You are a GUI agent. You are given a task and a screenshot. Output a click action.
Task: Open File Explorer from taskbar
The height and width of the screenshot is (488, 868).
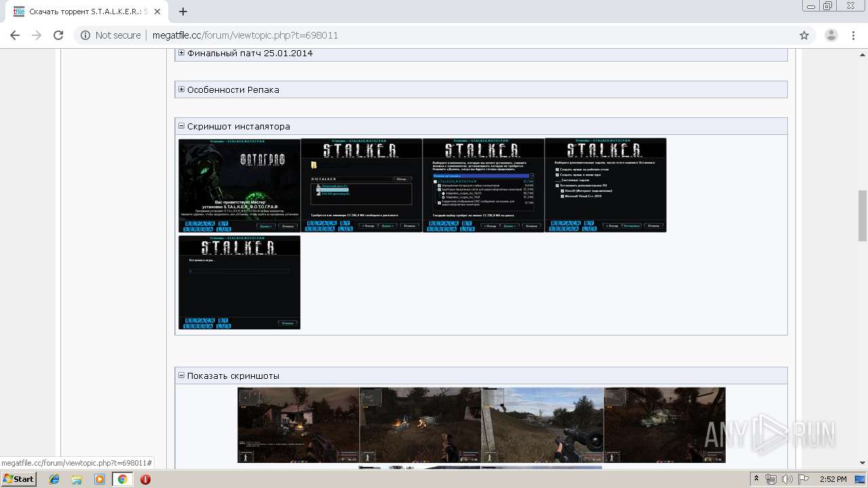pyautogui.click(x=77, y=479)
